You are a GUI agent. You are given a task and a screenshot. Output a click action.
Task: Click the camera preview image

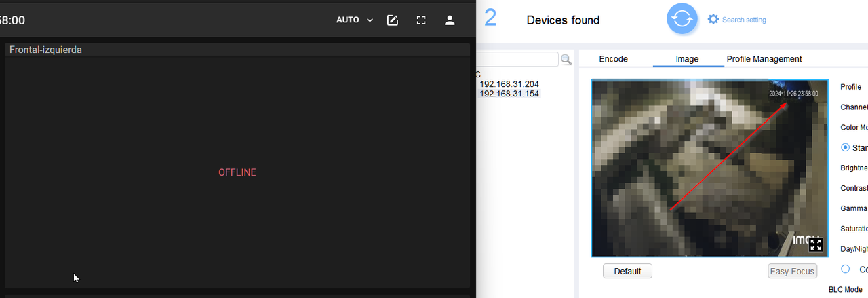[x=709, y=168]
